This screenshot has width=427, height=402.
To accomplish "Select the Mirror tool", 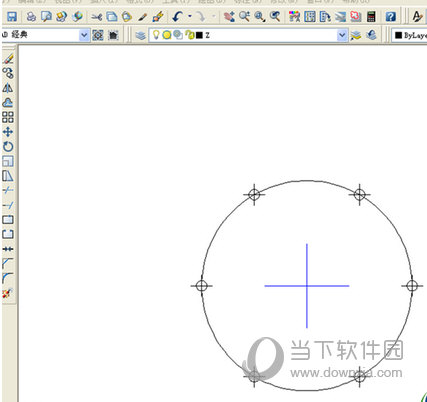I will 8,88.
